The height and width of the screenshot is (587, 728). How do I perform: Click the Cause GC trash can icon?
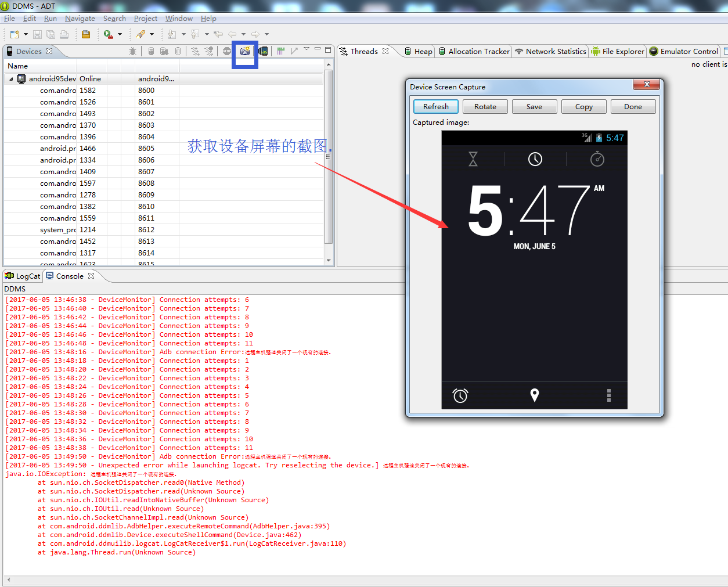pyautogui.click(x=178, y=51)
